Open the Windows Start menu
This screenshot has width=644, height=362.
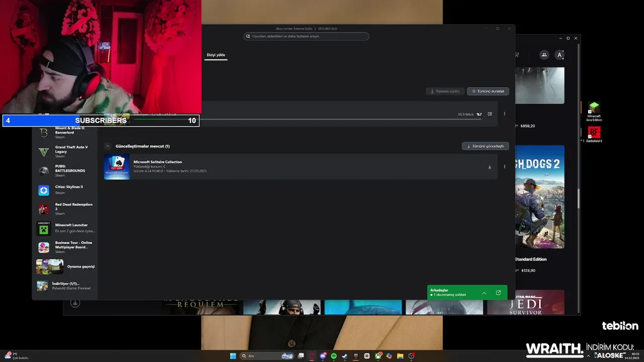(233, 356)
